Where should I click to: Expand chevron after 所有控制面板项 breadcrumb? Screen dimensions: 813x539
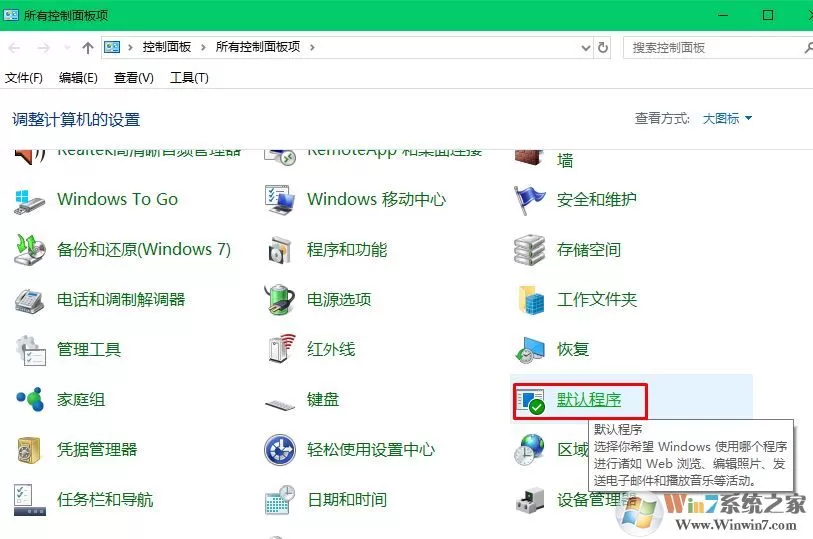[312, 48]
